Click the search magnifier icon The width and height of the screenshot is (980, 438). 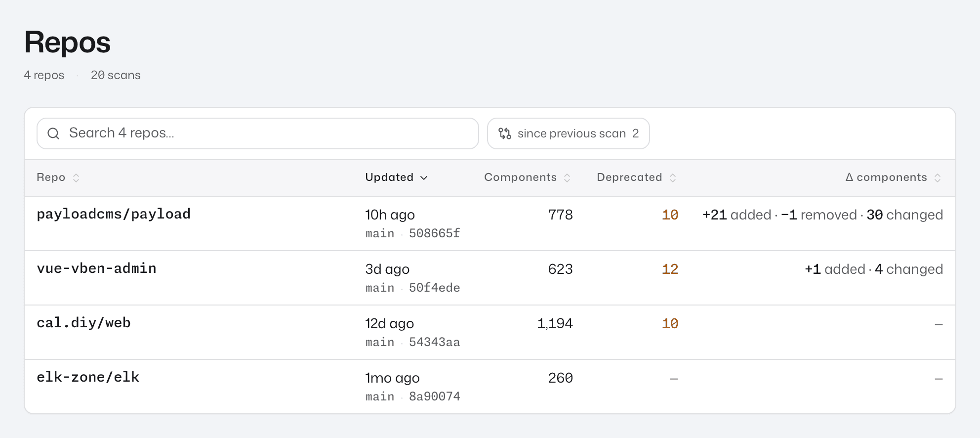pyautogui.click(x=53, y=133)
